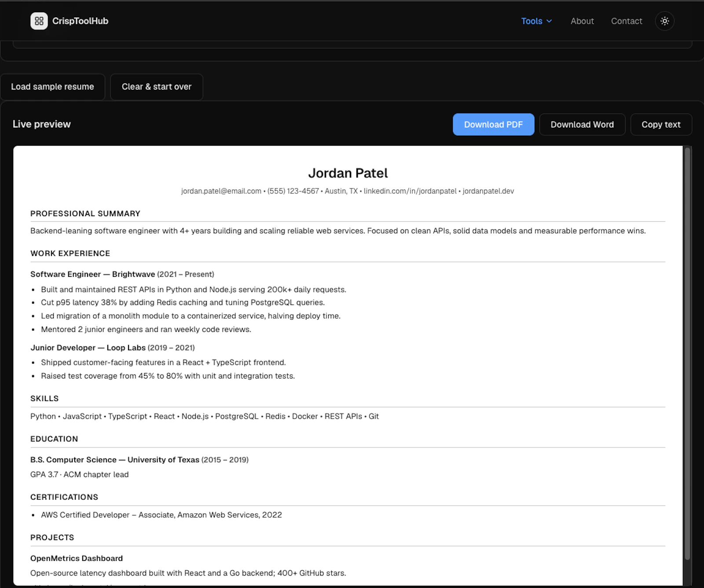Clear & start over the resume
This screenshot has height=588, width=704.
click(x=157, y=87)
